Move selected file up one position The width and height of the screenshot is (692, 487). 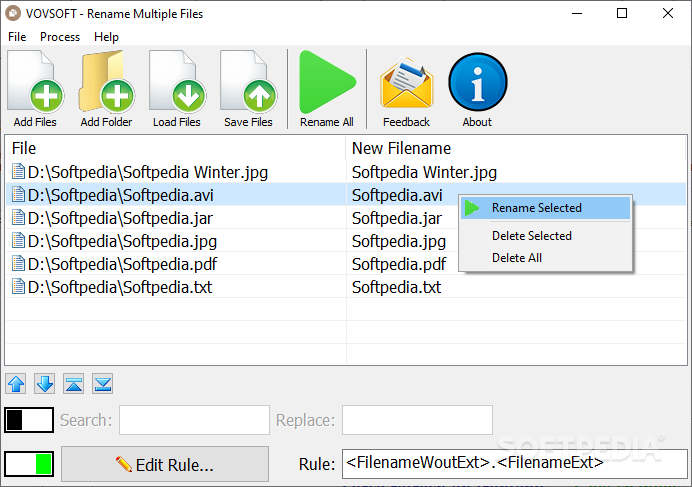[16, 384]
